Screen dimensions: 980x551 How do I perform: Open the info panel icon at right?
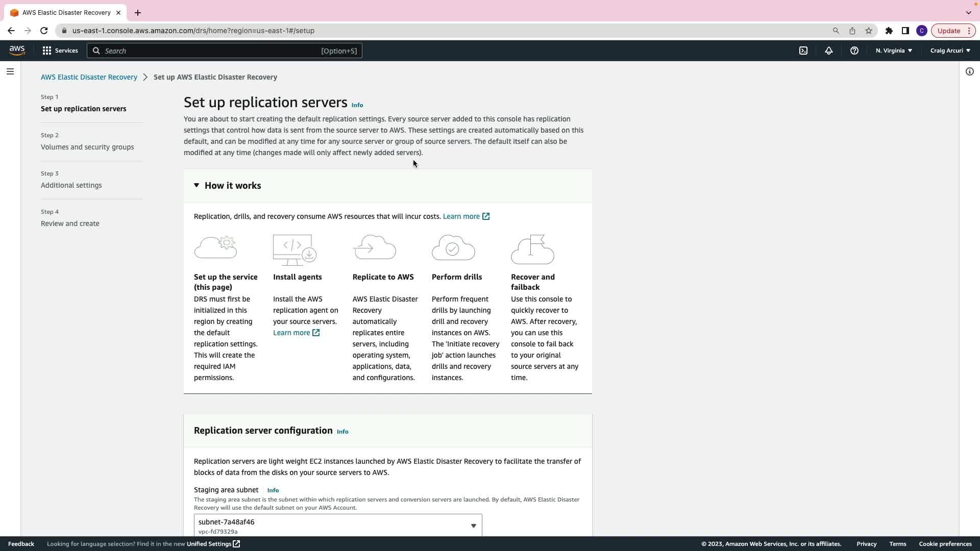click(969, 71)
